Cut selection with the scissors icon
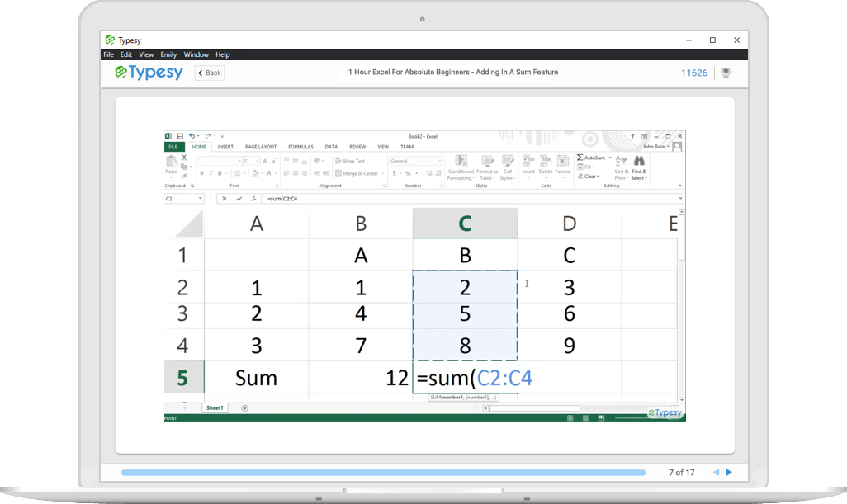 coord(184,158)
